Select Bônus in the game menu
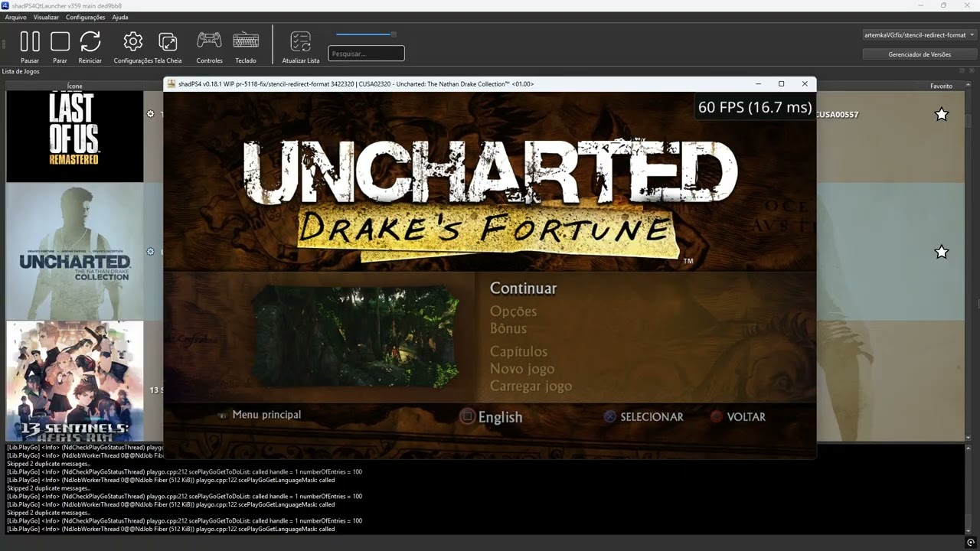Image resolution: width=980 pixels, height=551 pixels. coord(508,328)
